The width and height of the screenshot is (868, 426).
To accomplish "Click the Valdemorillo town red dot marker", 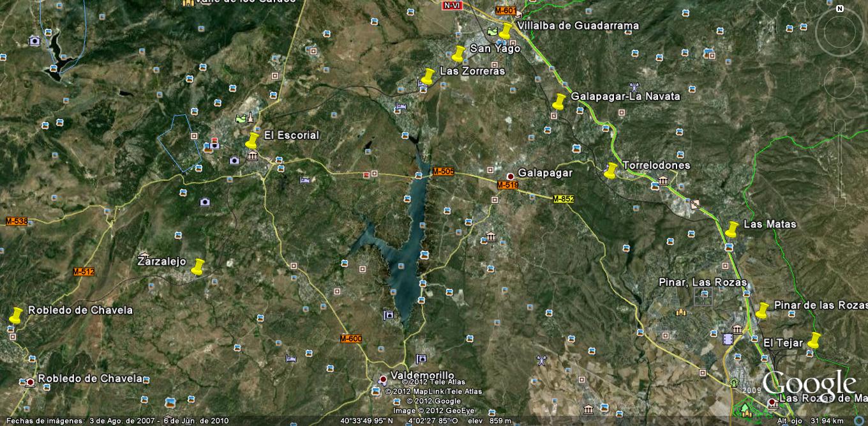I will tap(383, 379).
